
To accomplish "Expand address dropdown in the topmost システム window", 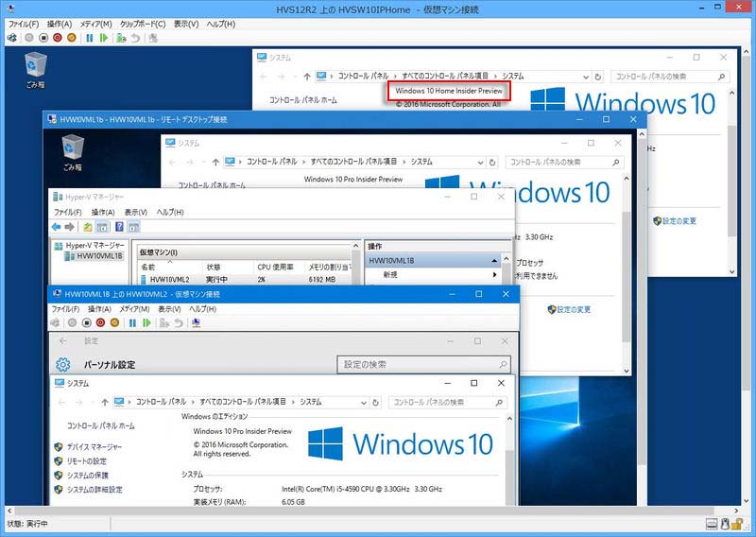I will [x=586, y=77].
